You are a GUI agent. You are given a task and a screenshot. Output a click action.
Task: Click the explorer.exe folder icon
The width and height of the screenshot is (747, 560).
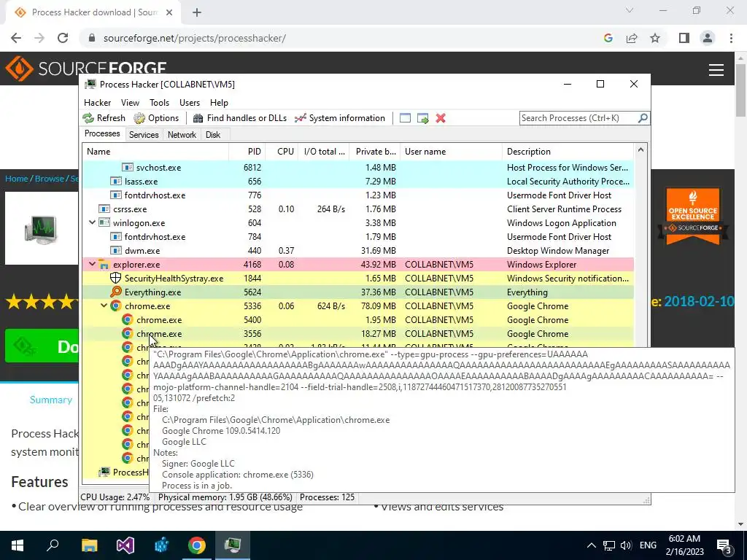(x=104, y=264)
